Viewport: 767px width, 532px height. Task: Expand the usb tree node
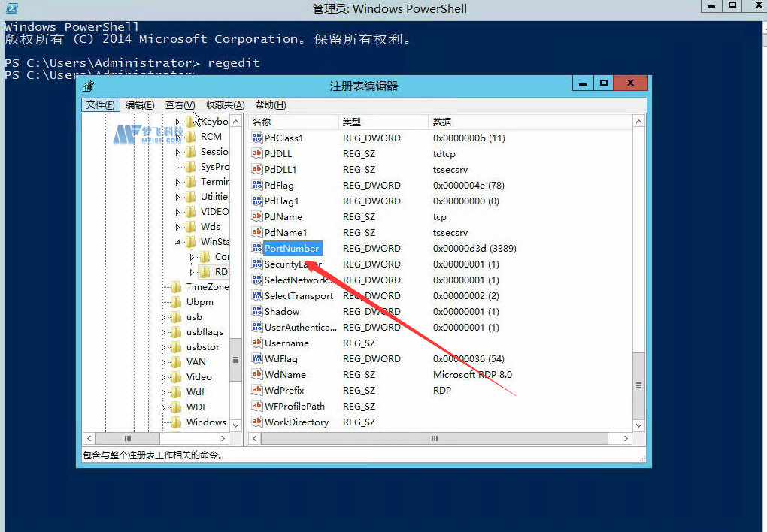pos(162,316)
